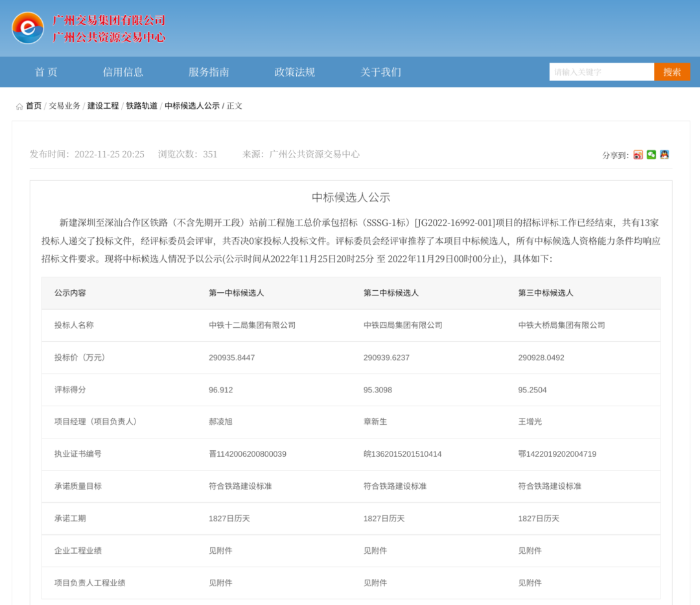Click the view count 351

click(210, 154)
